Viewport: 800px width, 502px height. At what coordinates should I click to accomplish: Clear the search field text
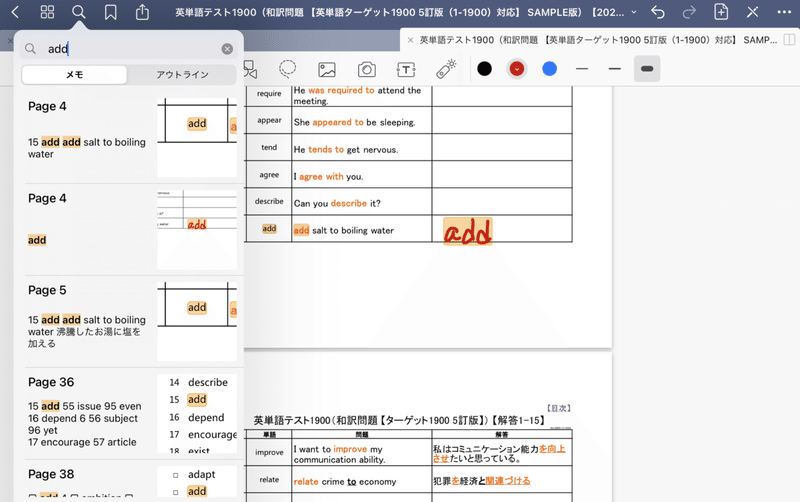[227, 49]
